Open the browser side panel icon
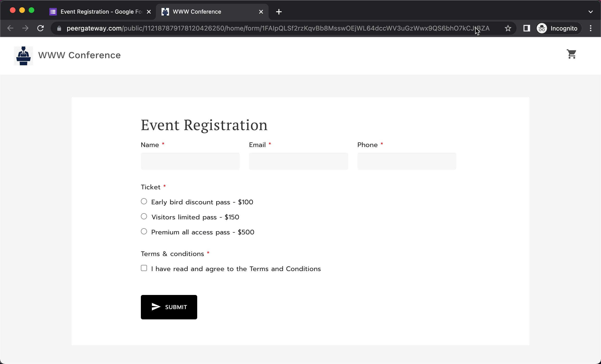Screen dimensions: 601x364 point(527,28)
